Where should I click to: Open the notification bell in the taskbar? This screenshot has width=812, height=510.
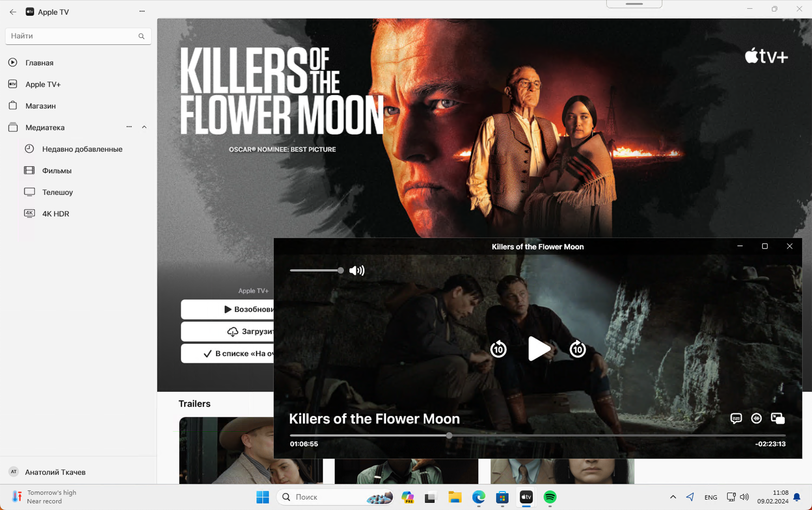pyautogui.click(x=797, y=497)
